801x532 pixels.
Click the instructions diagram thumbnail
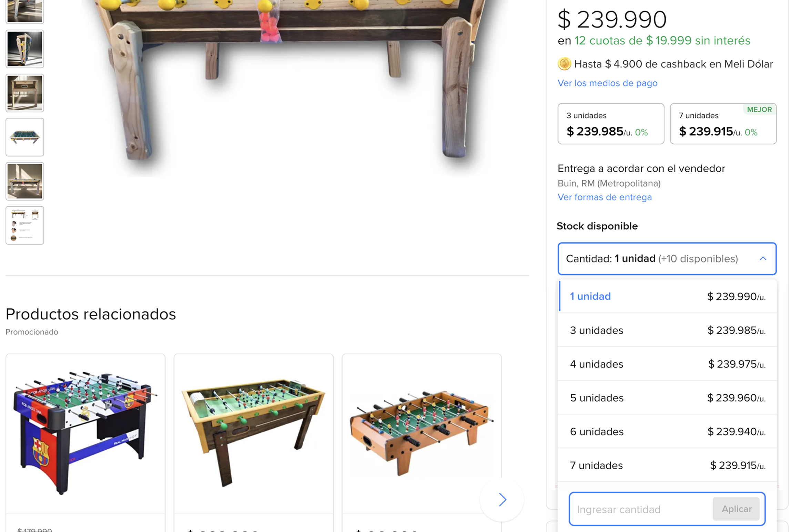pos(24,225)
